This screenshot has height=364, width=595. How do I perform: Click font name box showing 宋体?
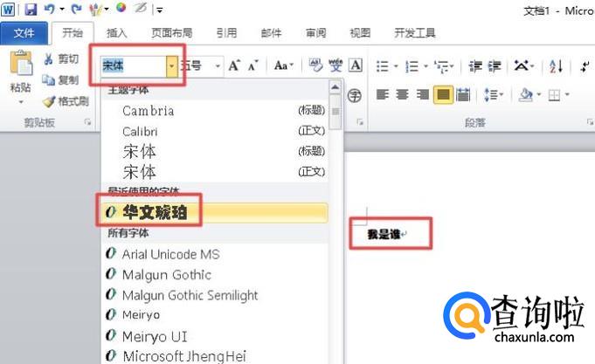134,66
